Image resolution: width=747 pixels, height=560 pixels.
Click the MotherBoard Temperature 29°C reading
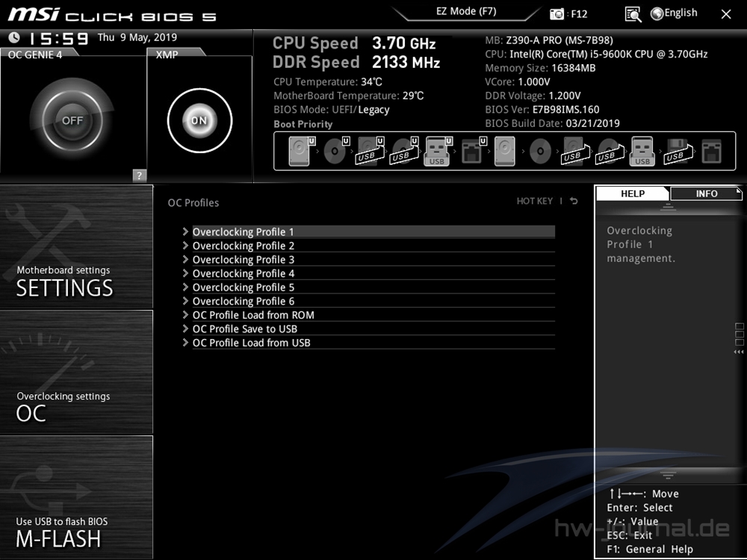pyautogui.click(x=349, y=96)
